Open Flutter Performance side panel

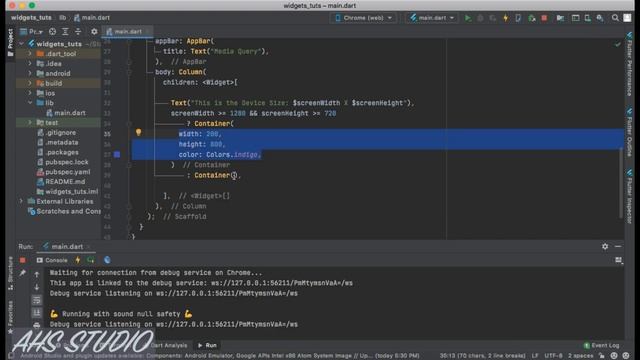629,64
